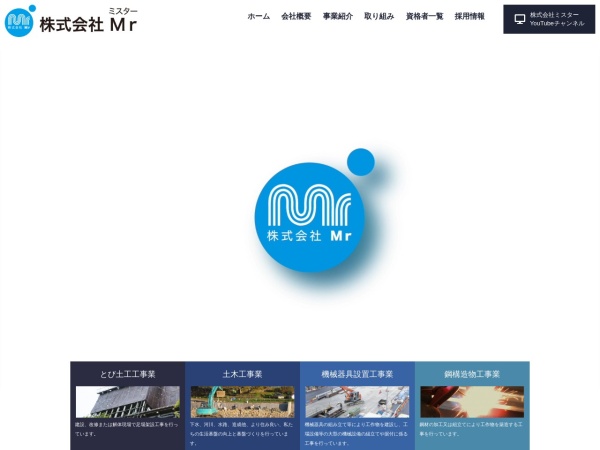Open 機械器具設置工事業 card heading

tap(357, 374)
